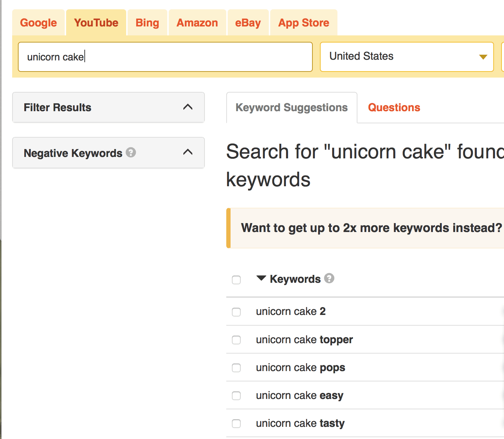Tick the select-all keywords checkbox
The image size is (504, 439).
(x=236, y=280)
